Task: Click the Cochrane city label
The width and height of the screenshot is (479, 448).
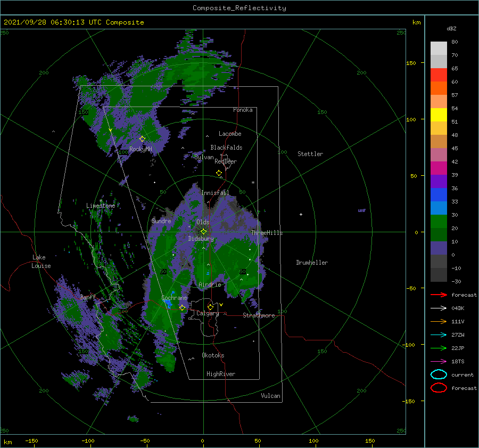Action: [x=174, y=298]
